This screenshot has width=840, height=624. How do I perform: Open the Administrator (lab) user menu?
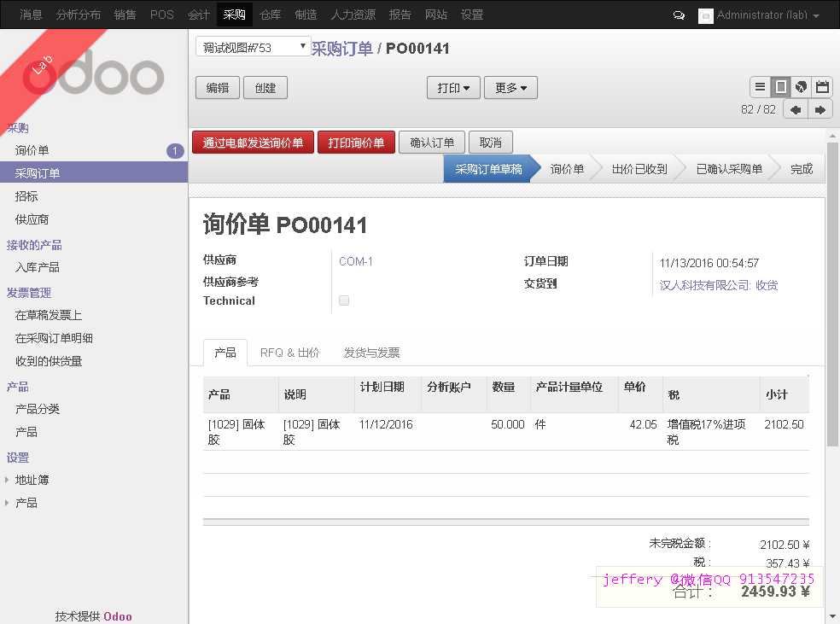767,15
